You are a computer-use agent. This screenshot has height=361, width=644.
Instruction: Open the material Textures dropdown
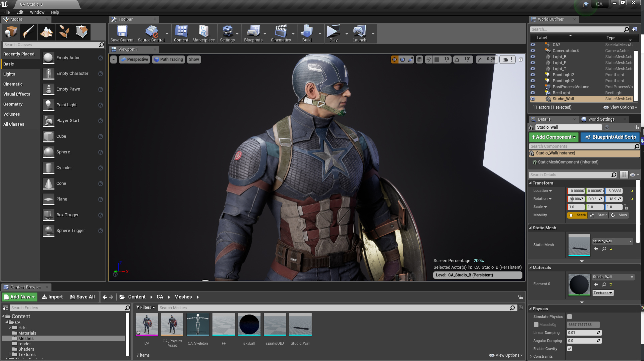coord(603,293)
